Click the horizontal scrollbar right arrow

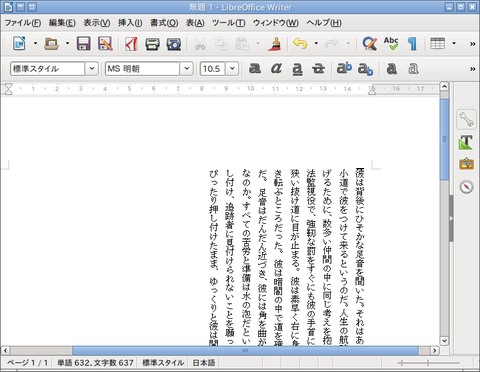434,350
